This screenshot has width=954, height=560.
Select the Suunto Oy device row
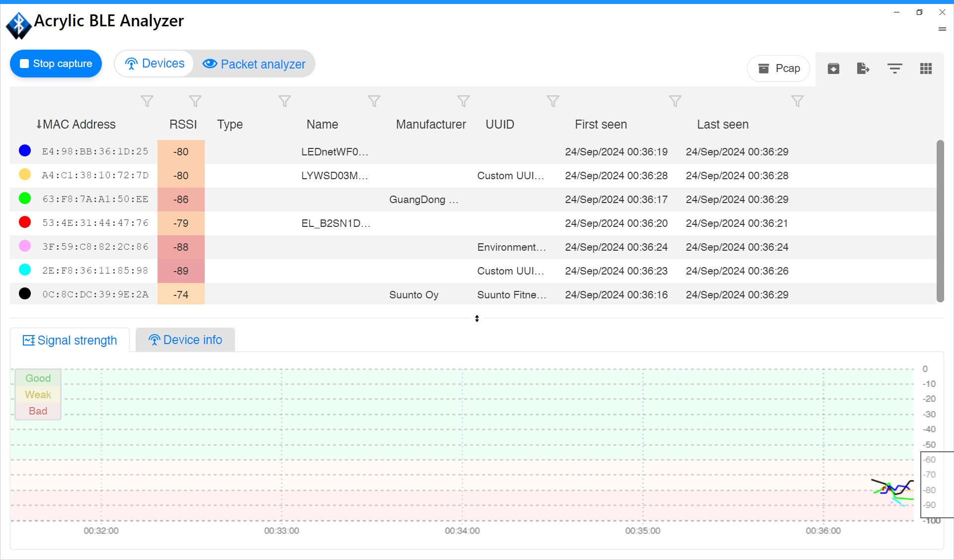413,295
